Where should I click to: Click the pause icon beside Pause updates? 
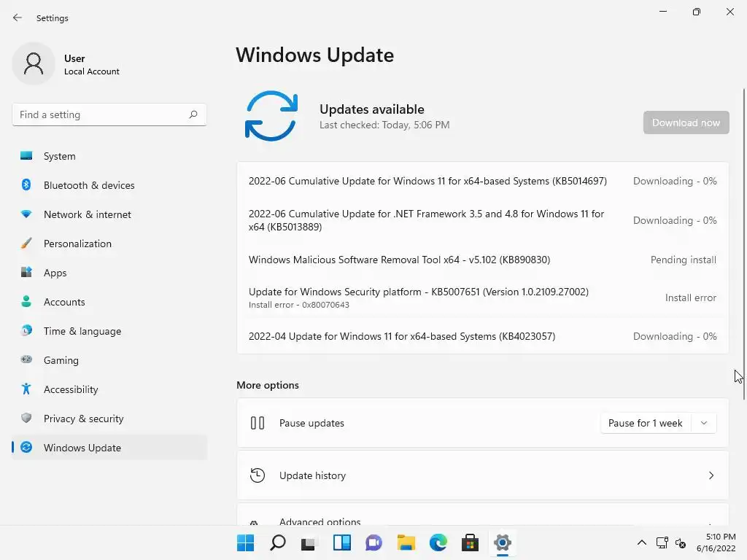(258, 423)
